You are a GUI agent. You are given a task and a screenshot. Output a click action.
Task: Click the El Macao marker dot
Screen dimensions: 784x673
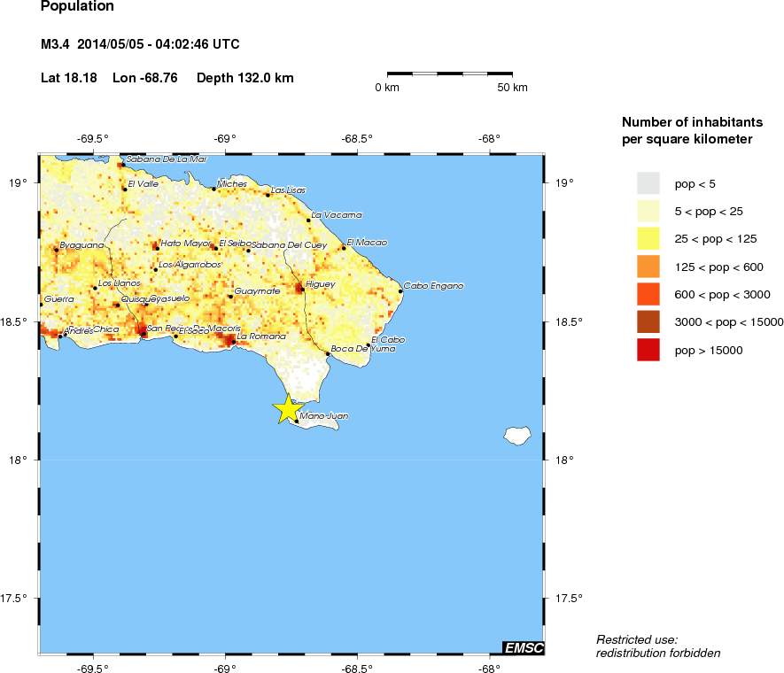(x=344, y=247)
